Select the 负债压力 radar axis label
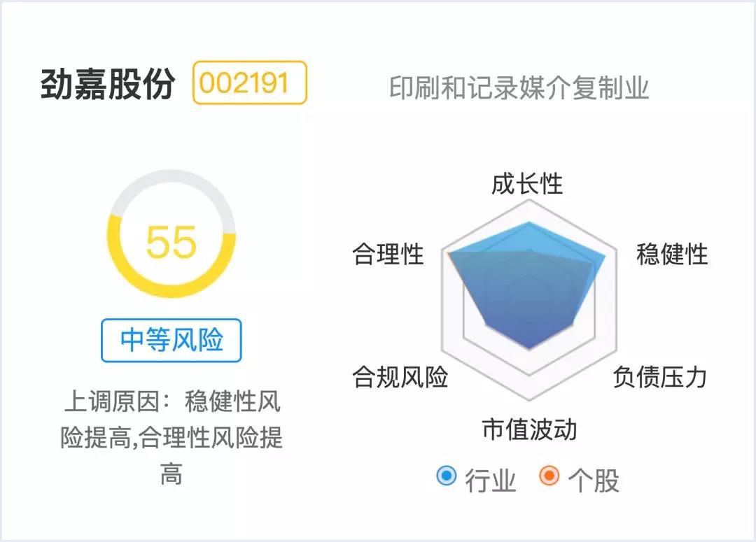 tap(659, 377)
